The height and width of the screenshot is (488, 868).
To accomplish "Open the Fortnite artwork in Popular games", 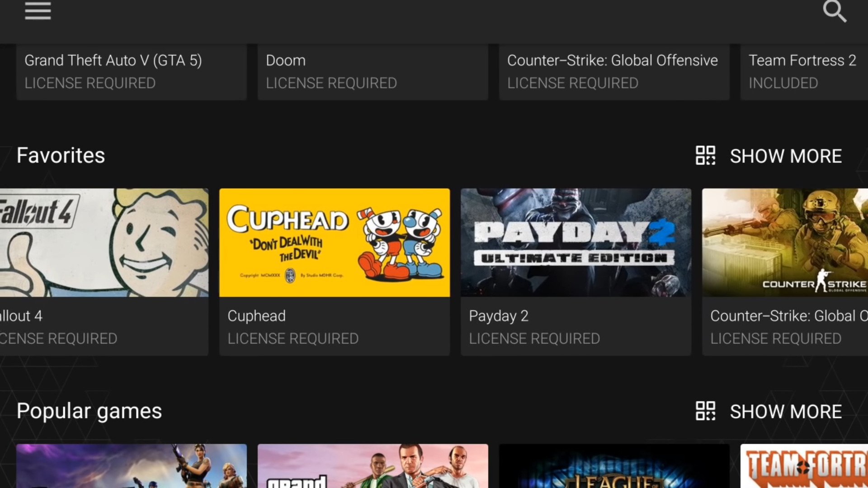I will pos(132,466).
